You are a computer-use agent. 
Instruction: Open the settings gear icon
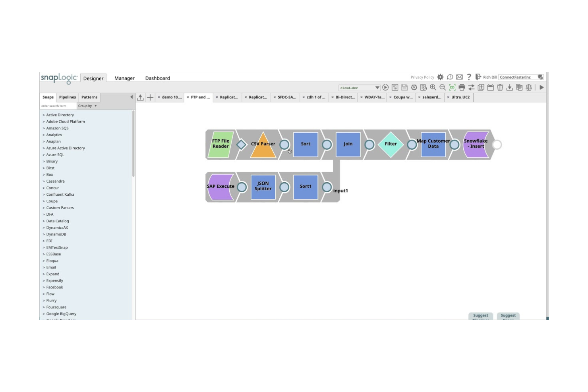pos(440,77)
